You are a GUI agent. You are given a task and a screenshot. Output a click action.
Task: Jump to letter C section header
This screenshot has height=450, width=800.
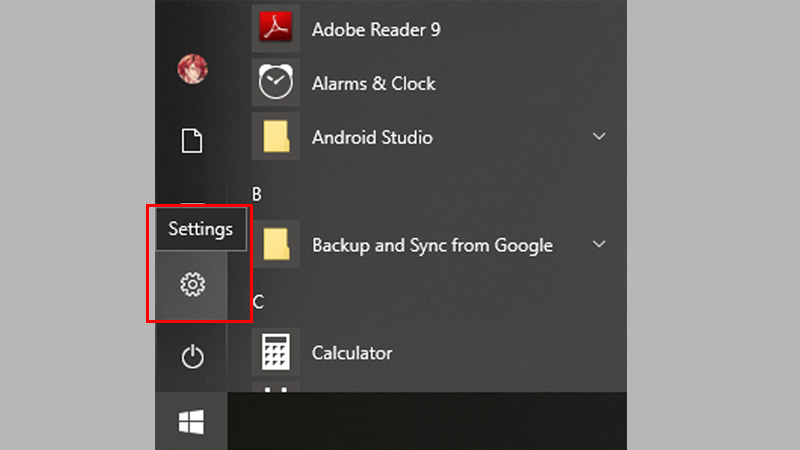[x=258, y=302]
